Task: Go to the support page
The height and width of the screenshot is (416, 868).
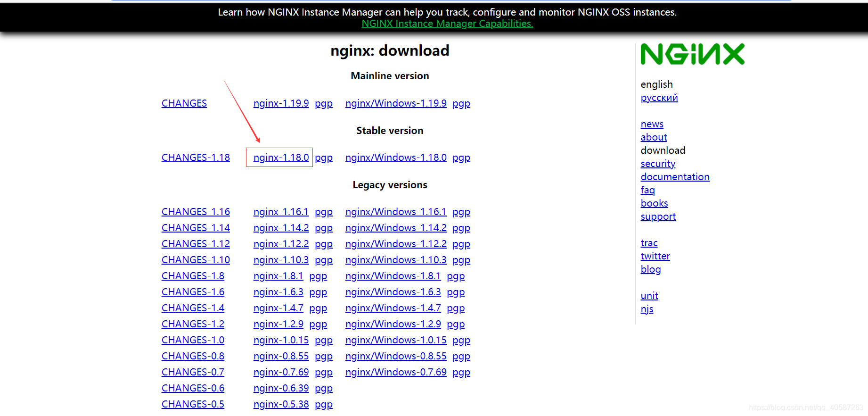Action: tap(658, 216)
